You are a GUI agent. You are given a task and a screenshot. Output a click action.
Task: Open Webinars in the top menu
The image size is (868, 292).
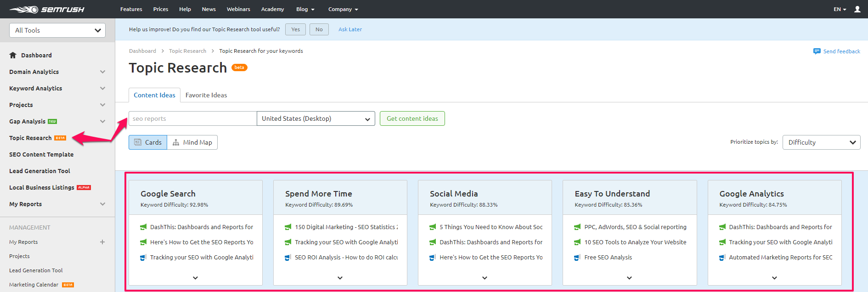tap(238, 9)
